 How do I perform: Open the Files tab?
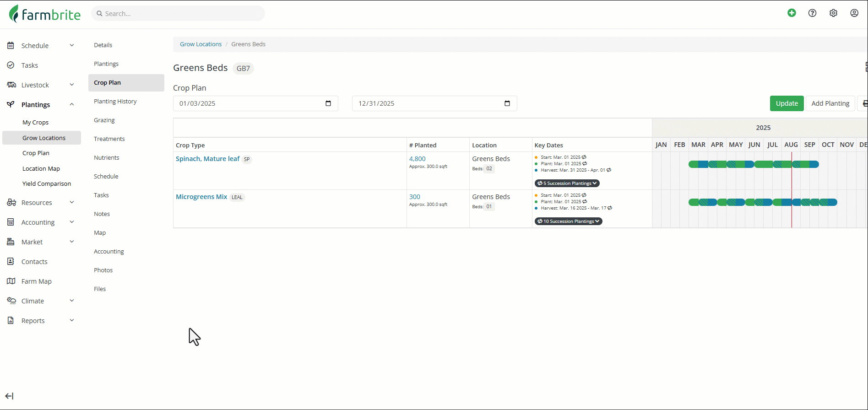point(100,289)
